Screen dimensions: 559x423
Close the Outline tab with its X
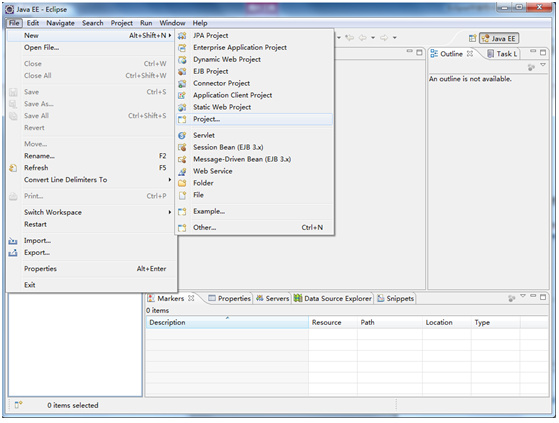(x=470, y=53)
